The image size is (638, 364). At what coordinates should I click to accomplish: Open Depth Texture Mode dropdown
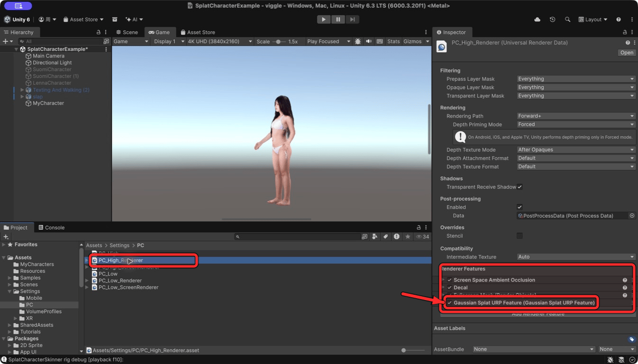point(576,150)
